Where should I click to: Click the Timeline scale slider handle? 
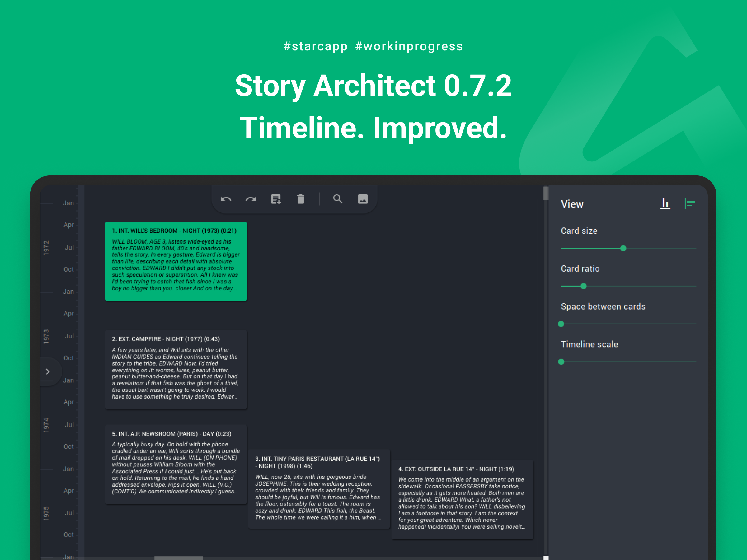point(561,362)
